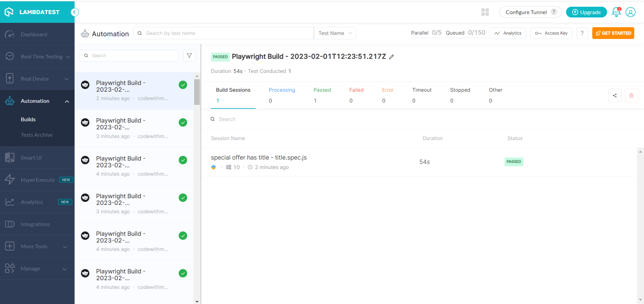
Task: Click the PASSED badge next to the build title
Action: click(x=220, y=57)
